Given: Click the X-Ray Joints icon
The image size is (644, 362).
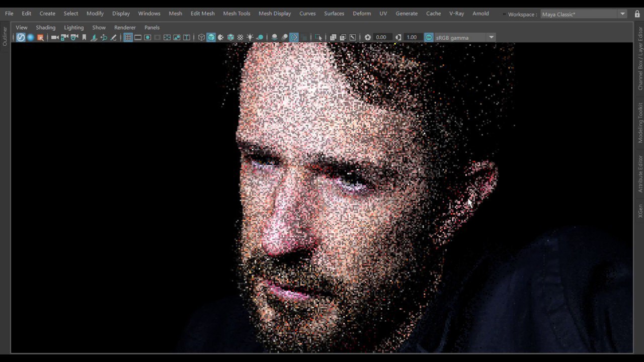Looking at the screenshot, I should click(353, 37).
